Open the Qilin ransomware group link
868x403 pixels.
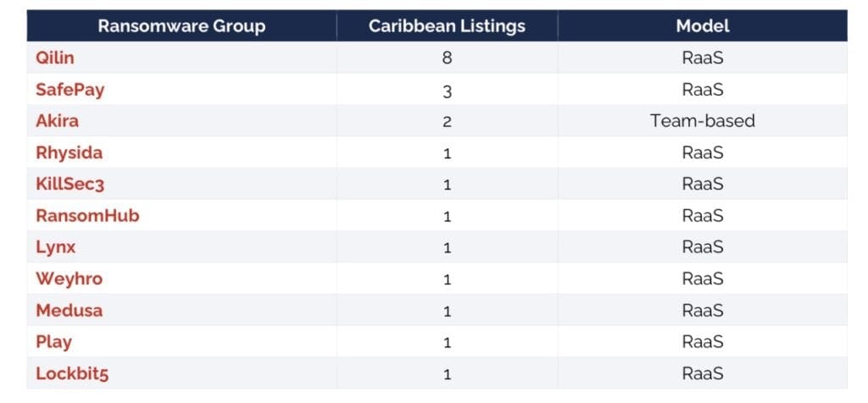[x=54, y=58]
